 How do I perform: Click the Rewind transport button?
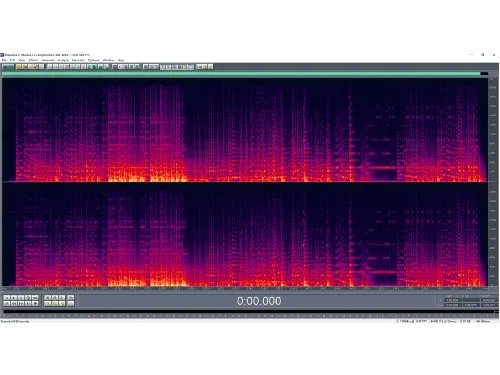[14, 303]
